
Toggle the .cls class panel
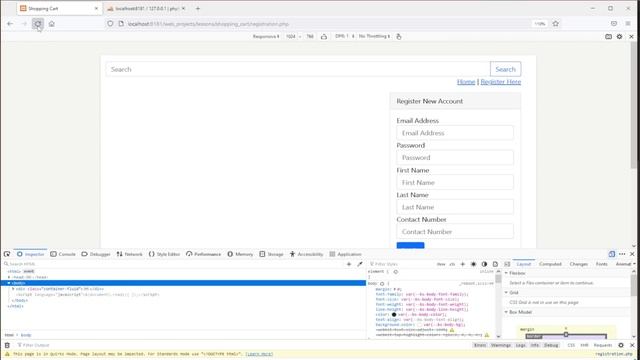[452, 264]
